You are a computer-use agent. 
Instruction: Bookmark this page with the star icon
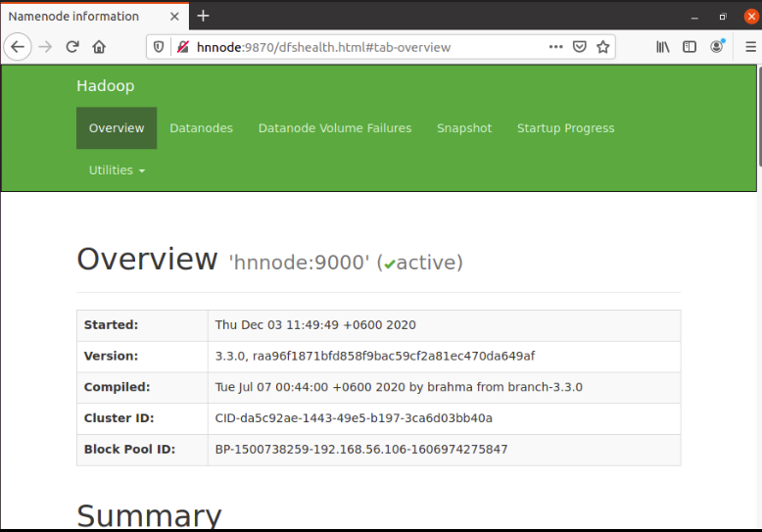point(603,47)
